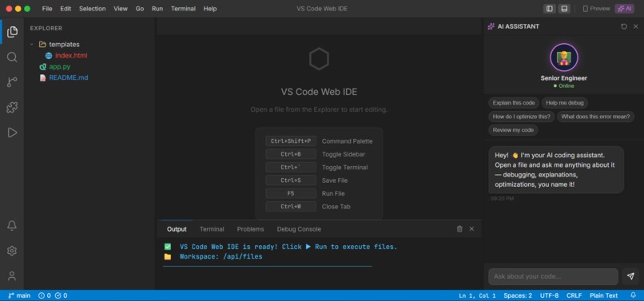
Task: Click the 'UTF-8' encoding selector
Action: [x=550, y=295]
